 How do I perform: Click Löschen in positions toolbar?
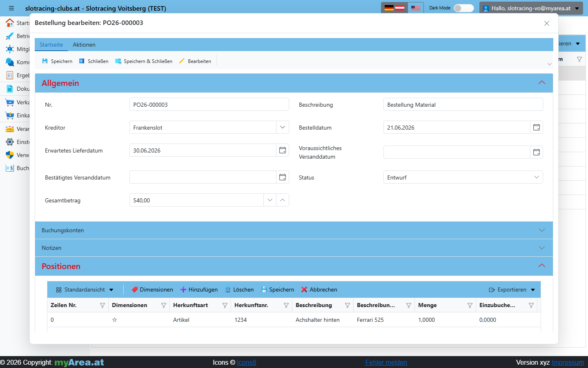(x=239, y=289)
